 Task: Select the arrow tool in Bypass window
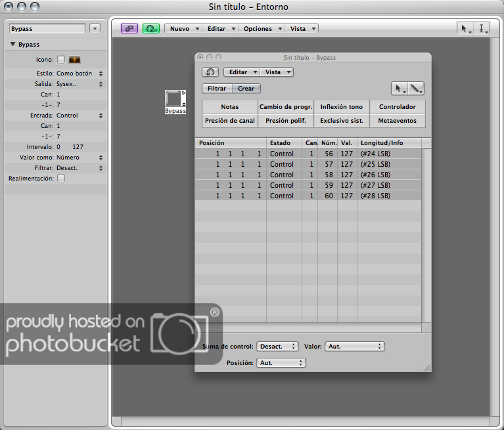point(399,89)
